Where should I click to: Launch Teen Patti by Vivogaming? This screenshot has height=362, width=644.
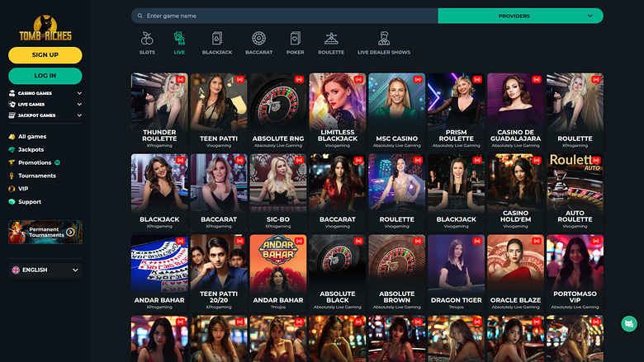[x=219, y=111]
